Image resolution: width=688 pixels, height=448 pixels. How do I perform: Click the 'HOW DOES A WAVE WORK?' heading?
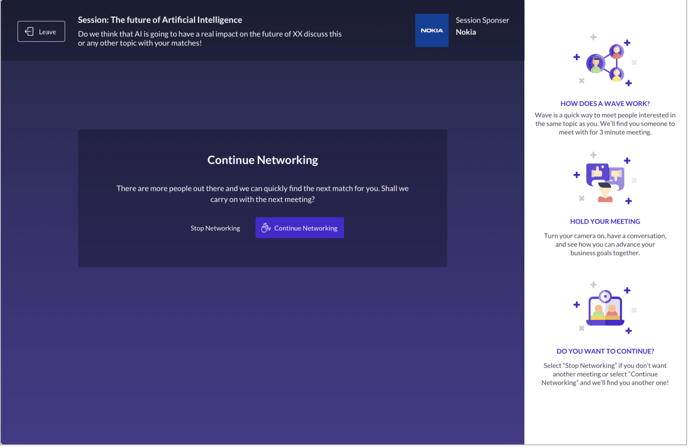tap(605, 104)
